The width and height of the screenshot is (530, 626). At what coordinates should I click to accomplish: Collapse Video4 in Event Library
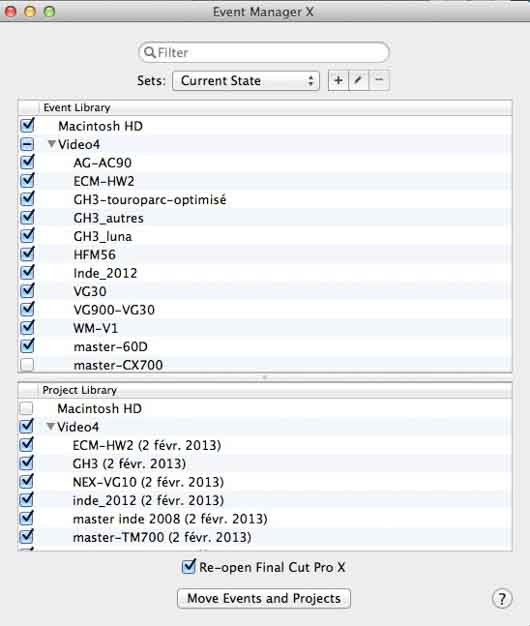click(51, 144)
